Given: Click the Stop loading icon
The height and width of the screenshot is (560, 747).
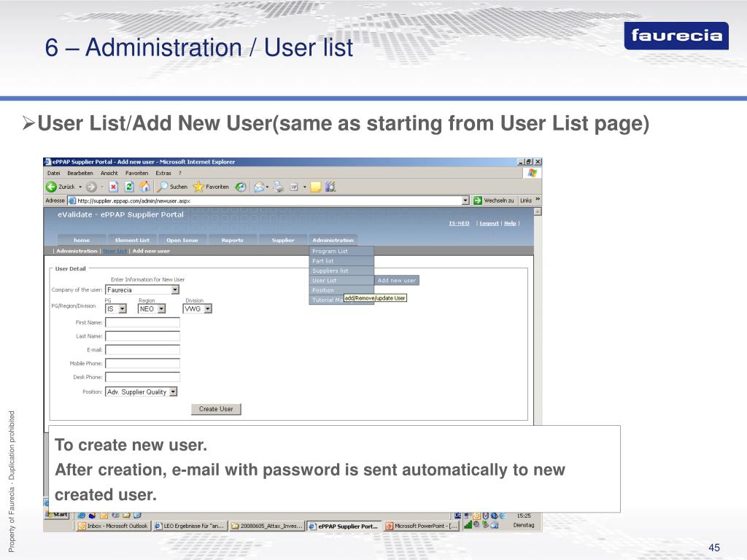Looking at the screenshot, I should pos(113,187).
